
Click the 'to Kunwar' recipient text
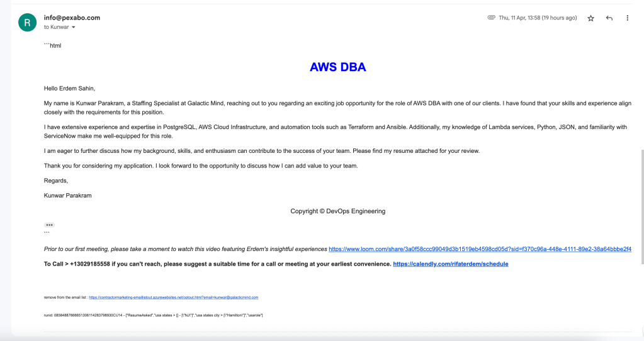click(x=56, y=27)
